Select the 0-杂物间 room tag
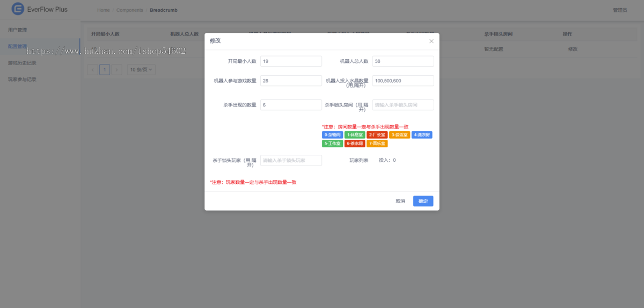 coord(332,135)
